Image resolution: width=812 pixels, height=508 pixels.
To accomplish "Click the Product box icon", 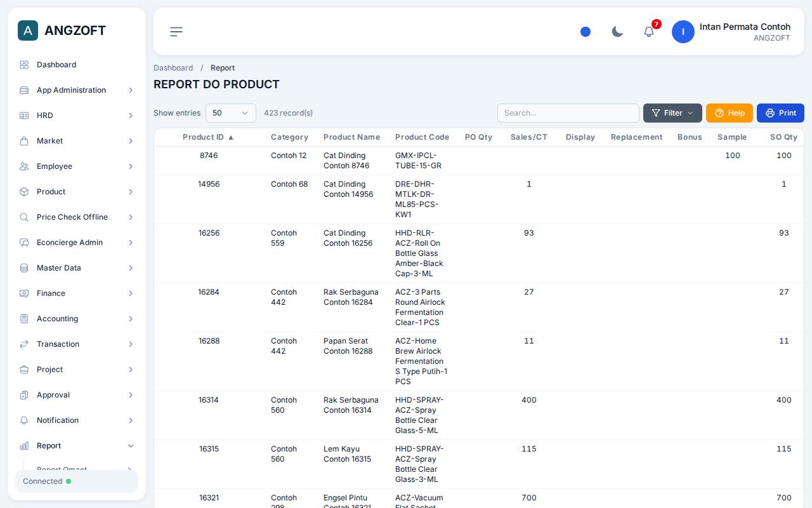I will [x=24, y=192].
